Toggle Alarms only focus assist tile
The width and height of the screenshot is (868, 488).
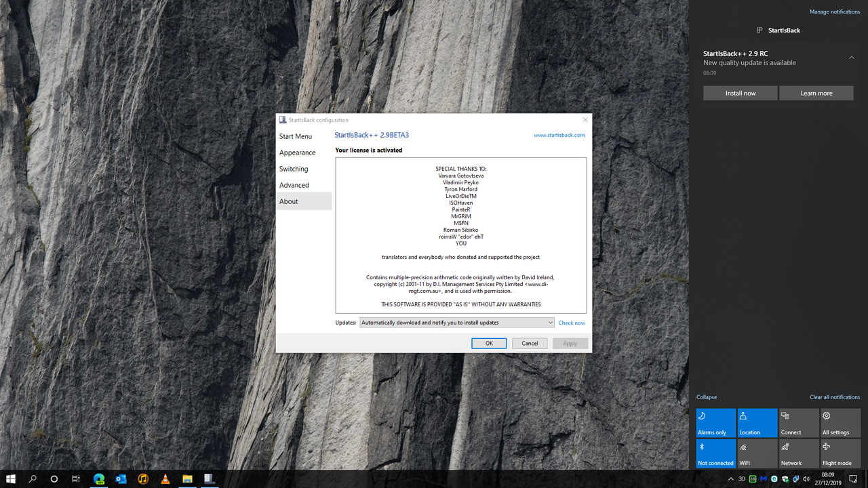(716, 423)
